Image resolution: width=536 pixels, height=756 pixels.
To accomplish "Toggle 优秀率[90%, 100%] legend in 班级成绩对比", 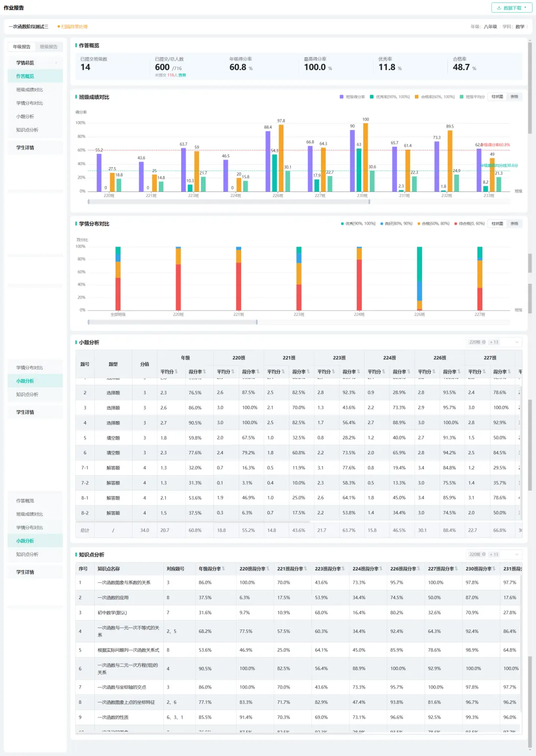I will pyautogui.click(x=390, y=97).
